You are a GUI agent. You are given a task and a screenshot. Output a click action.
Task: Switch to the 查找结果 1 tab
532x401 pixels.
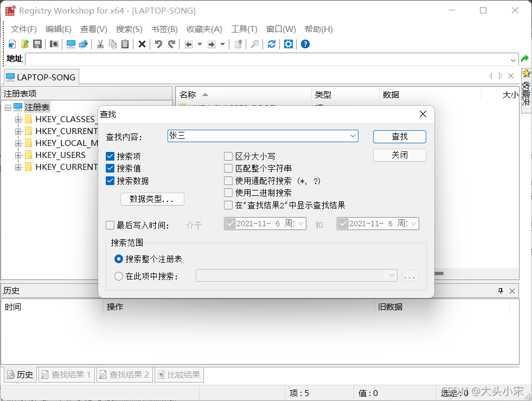click(67, 374)
